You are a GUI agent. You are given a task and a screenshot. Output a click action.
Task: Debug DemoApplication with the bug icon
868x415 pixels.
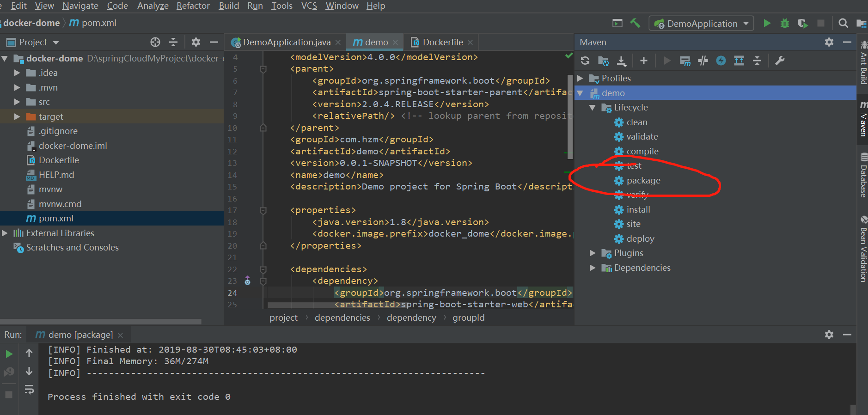(x=785, y=23)
